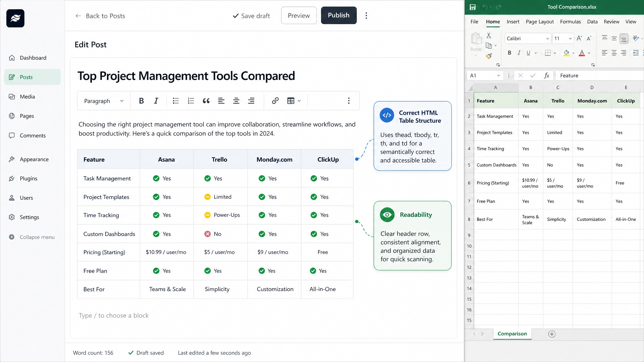Switch to the Page Layout ribbon tab
Image resolution: width=644 pixels, height=362 pixels.
coord(540,22)
